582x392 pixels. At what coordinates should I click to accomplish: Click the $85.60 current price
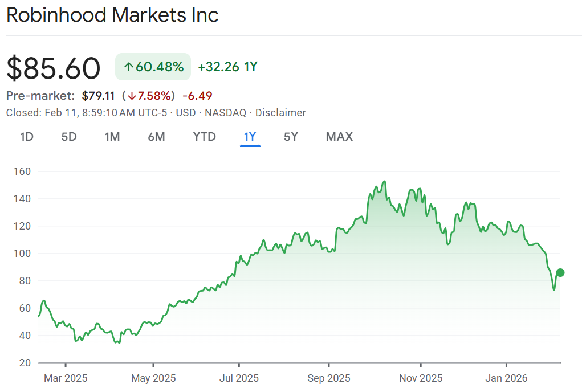point(54,68)
